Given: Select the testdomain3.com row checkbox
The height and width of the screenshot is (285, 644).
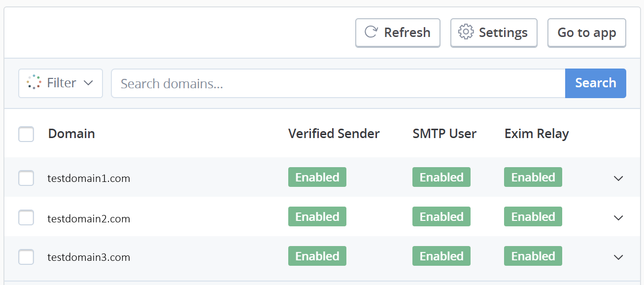Looking at the screenshot, I should click(x=26, y=257).
